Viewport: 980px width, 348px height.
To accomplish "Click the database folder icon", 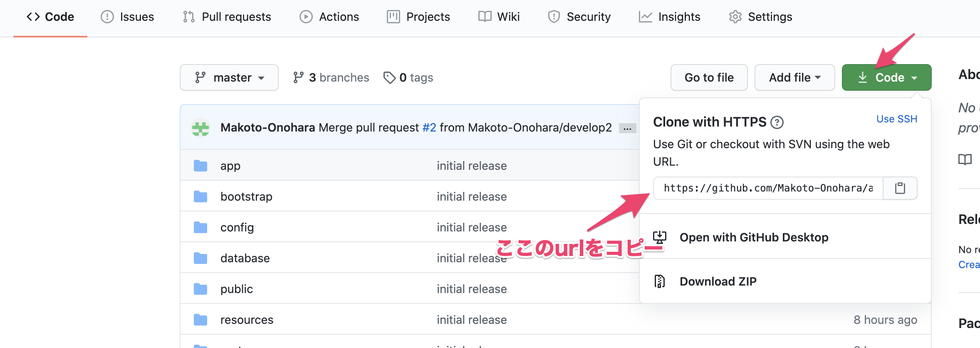I will pyautogui.click(x=200, y=259).
